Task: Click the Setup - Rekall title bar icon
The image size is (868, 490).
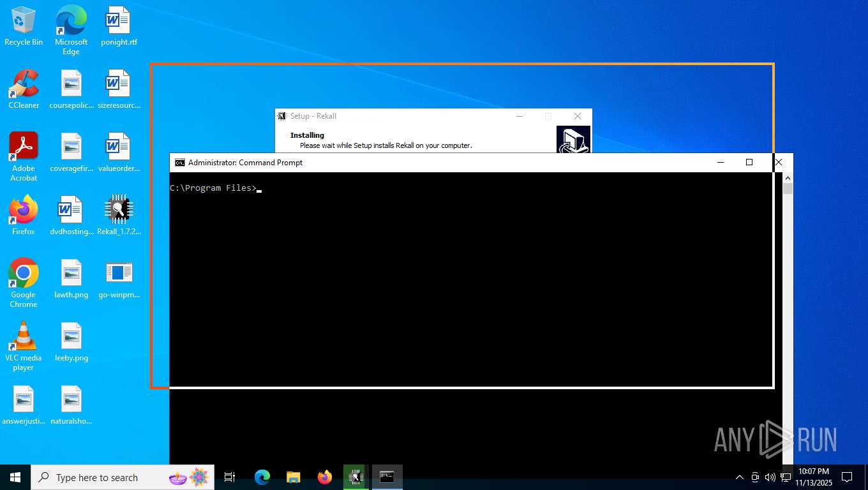Action: pyautogui.click(x=282, y=116)
